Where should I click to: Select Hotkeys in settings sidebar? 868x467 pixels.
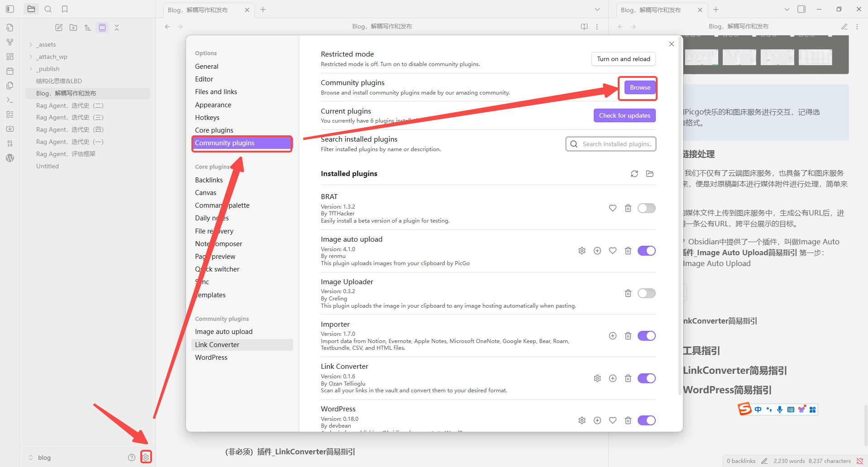[x=207, y=118]
